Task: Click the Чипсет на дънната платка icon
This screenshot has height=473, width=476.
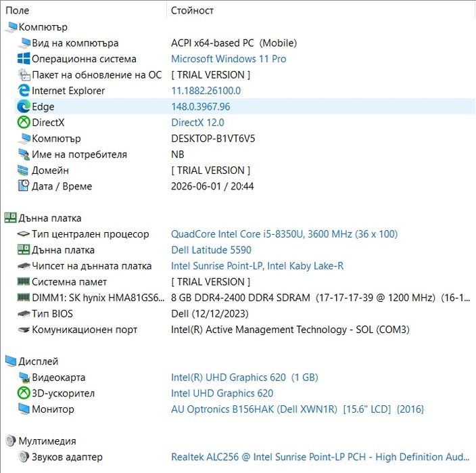Action: pos(24,266)
